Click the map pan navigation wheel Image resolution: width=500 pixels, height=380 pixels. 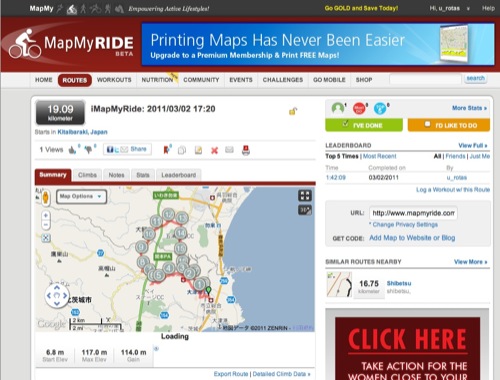click(x=57, y=296)
